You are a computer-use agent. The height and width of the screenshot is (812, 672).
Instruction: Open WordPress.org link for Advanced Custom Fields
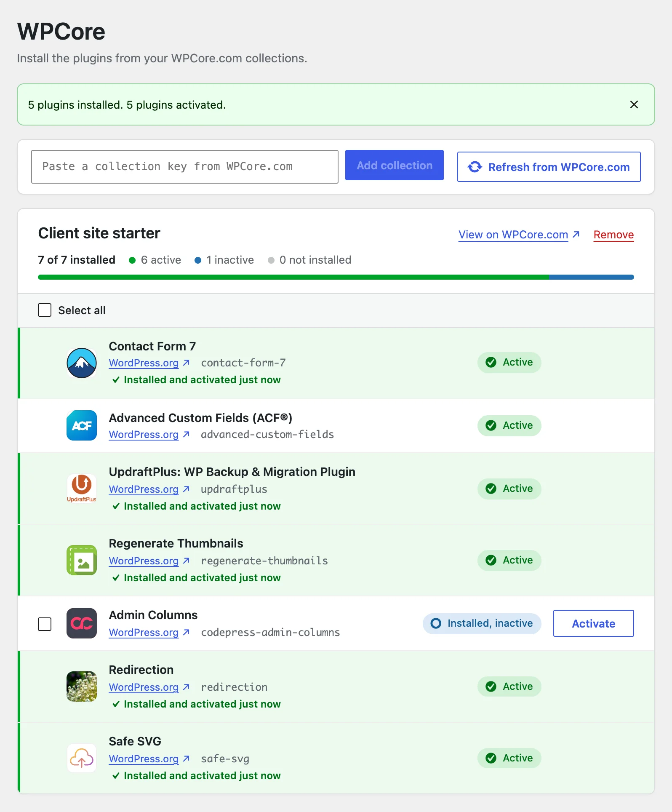point(149,435)
